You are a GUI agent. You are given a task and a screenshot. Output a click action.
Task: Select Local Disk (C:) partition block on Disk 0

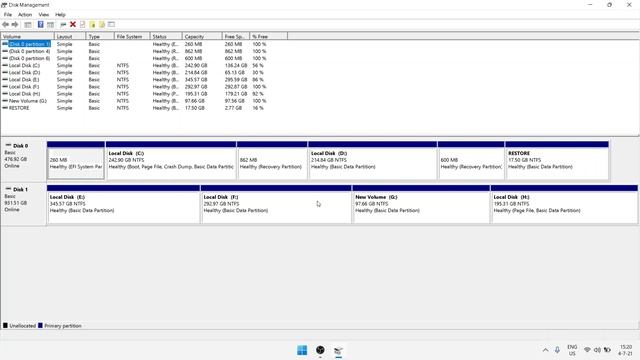[171, 160]
